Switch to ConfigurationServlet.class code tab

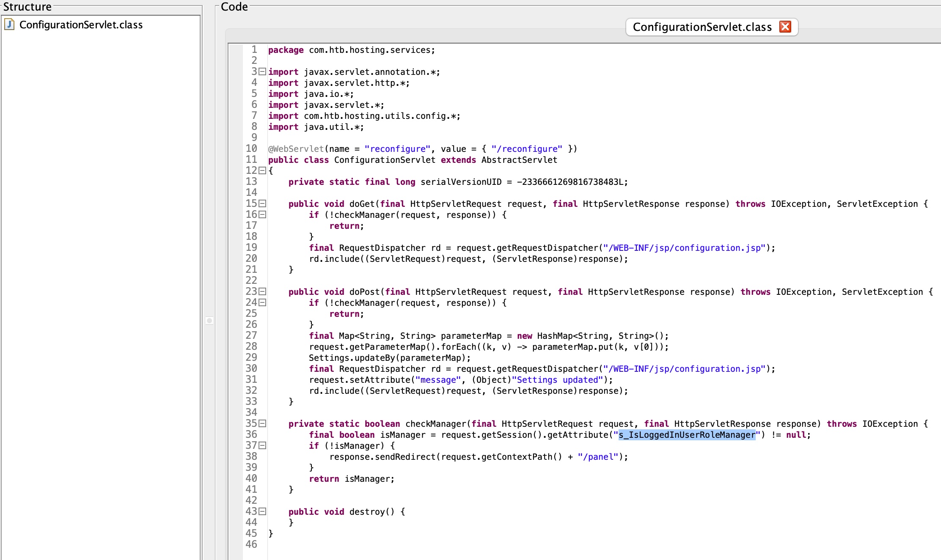[702, 27]
